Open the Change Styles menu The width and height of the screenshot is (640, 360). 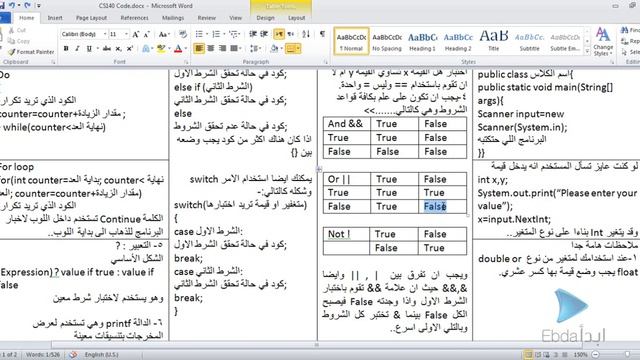(x=603, y=42)
